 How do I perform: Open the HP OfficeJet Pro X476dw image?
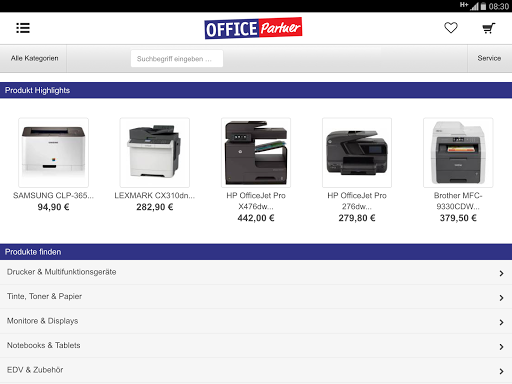point(256,152)
